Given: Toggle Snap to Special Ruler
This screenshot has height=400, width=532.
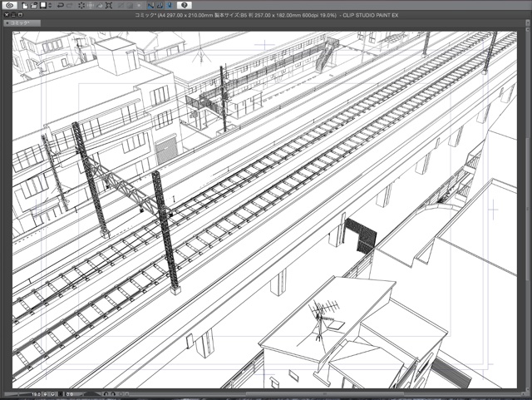Looking at the screenshot, I should 160,5.
